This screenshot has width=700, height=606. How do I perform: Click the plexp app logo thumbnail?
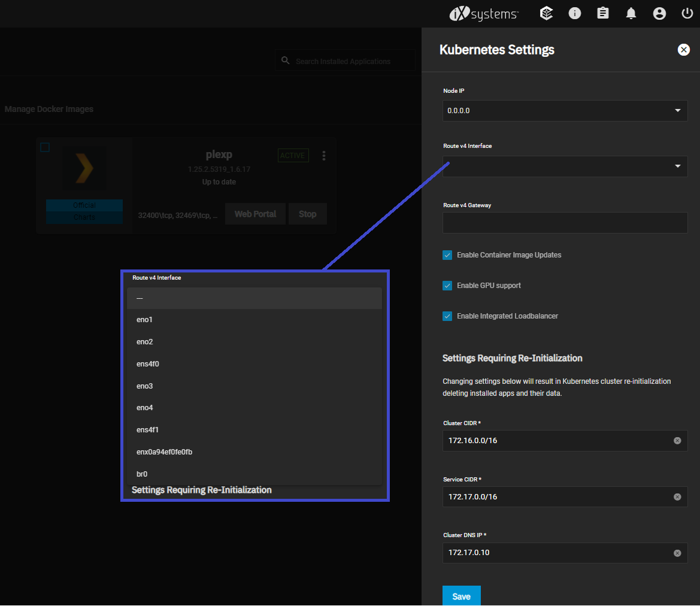coord(84,168)
